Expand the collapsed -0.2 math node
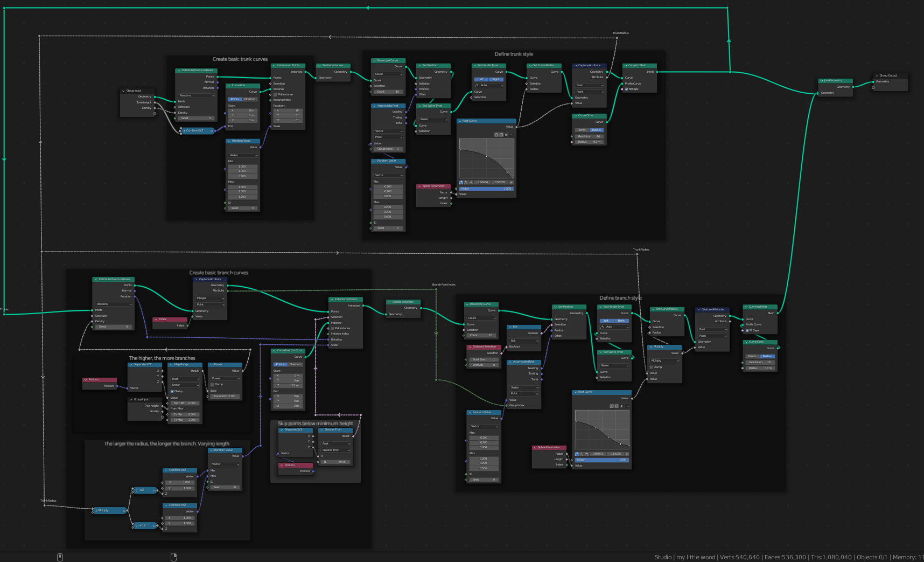 tap(137, 490)
